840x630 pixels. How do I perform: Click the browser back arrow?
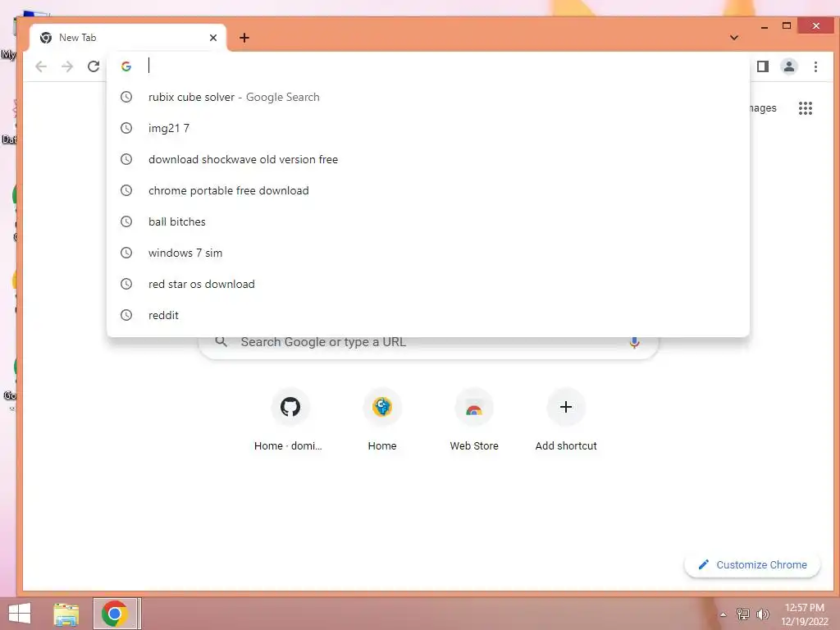[41, 66]
